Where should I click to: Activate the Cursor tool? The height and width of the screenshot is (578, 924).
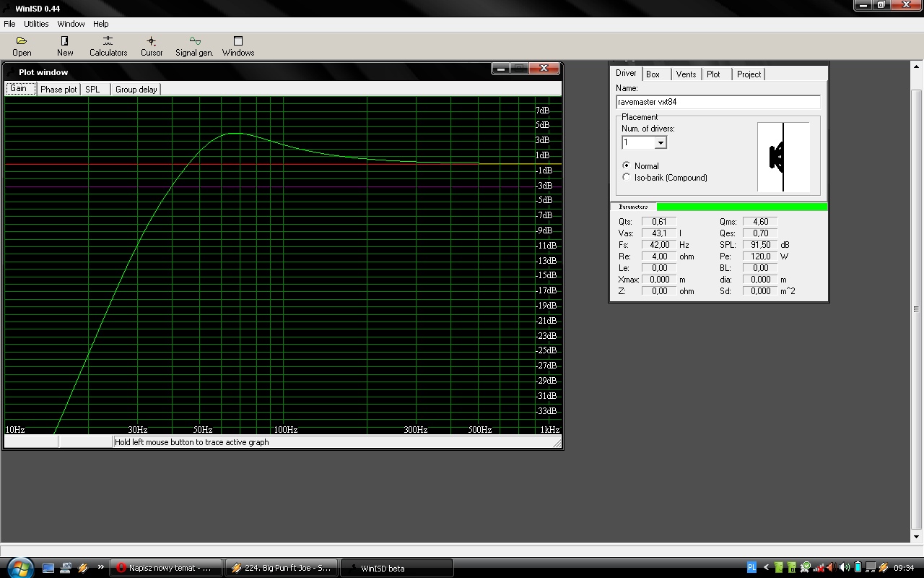point(152,46)
